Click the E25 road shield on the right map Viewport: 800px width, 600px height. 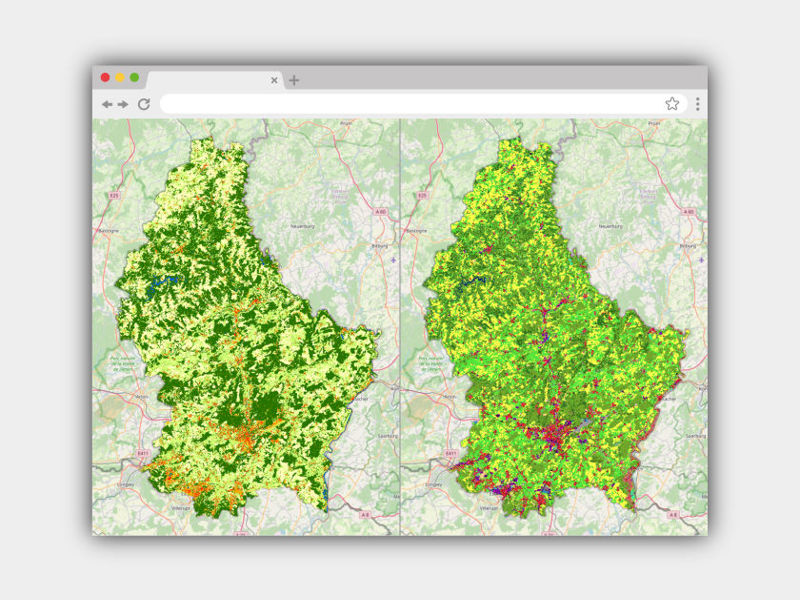(422, 195)
